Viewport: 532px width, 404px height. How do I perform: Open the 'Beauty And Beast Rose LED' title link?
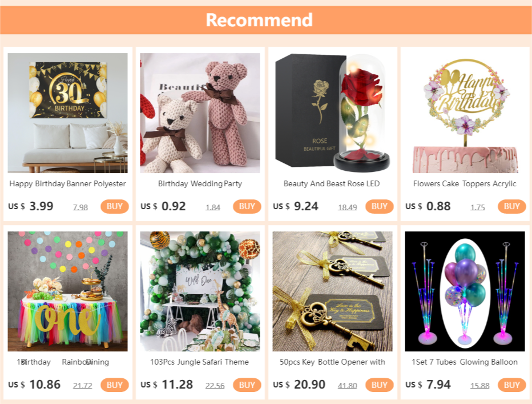click(x=332, y=183)
